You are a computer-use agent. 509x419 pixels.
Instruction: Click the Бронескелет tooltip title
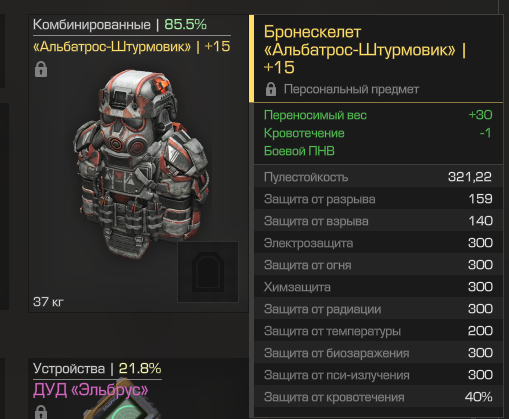(x=365, y=50)
